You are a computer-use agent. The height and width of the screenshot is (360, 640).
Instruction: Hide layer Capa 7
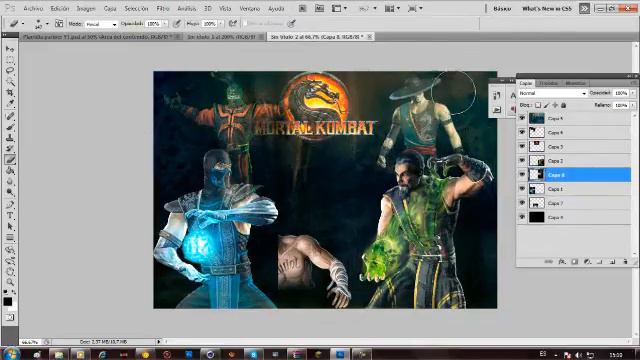point(522,202)
